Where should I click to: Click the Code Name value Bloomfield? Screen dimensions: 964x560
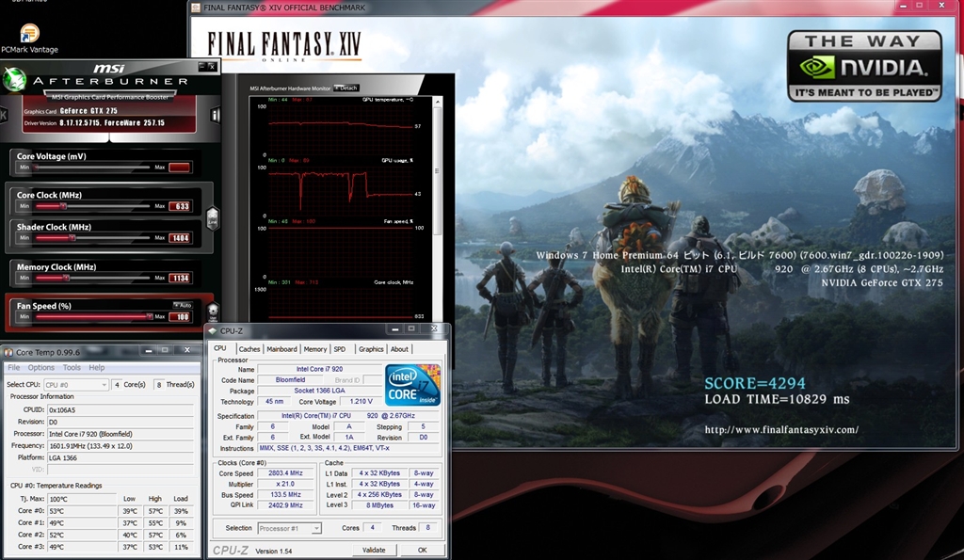[290, 380]
